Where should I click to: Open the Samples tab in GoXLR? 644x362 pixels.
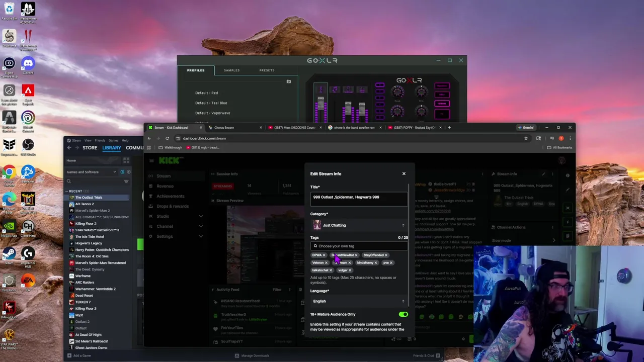[231, 70]
